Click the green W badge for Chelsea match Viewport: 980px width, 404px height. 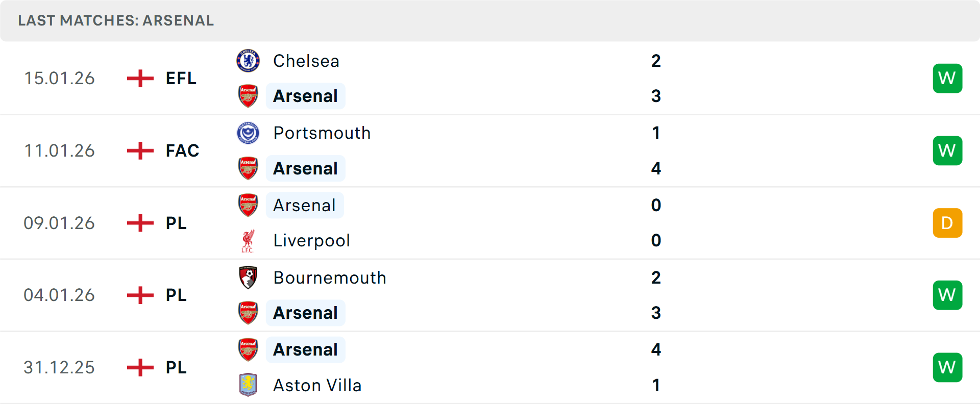click(x=947, y=79)
